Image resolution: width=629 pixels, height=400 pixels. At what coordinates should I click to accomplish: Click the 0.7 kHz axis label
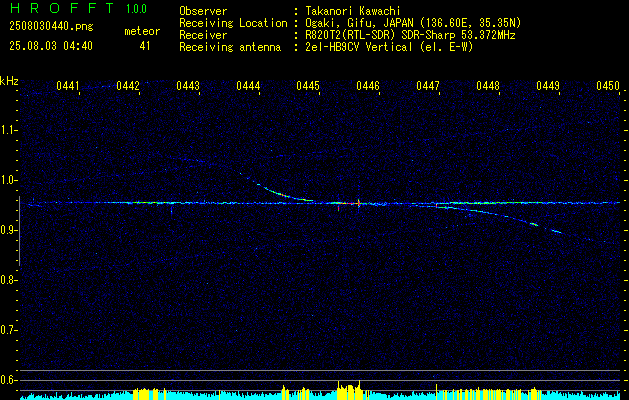point(8,330)
